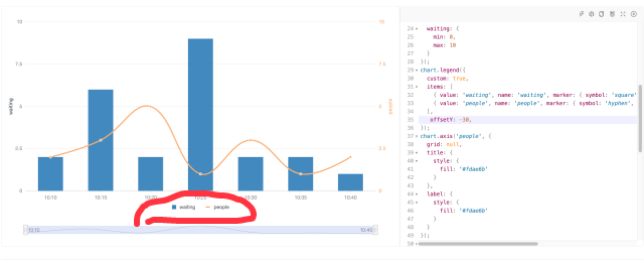Toggle fullscreen with the four-corner icon

click(x=623, y=14)
